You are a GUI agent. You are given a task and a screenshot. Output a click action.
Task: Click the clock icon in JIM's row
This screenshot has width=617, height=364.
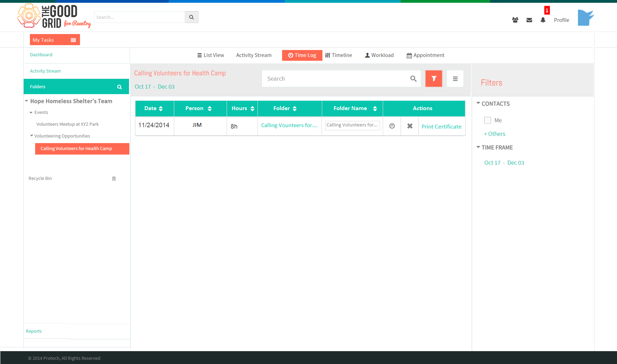392,126
